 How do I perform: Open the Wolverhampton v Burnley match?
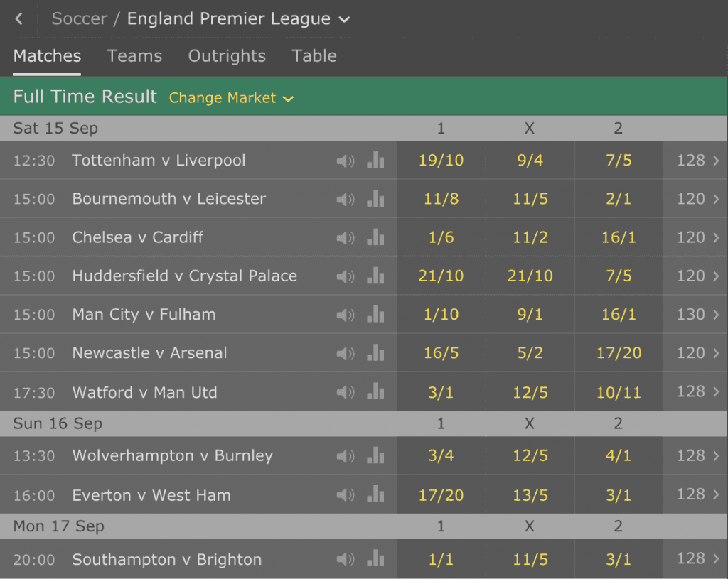pos(173,455)
